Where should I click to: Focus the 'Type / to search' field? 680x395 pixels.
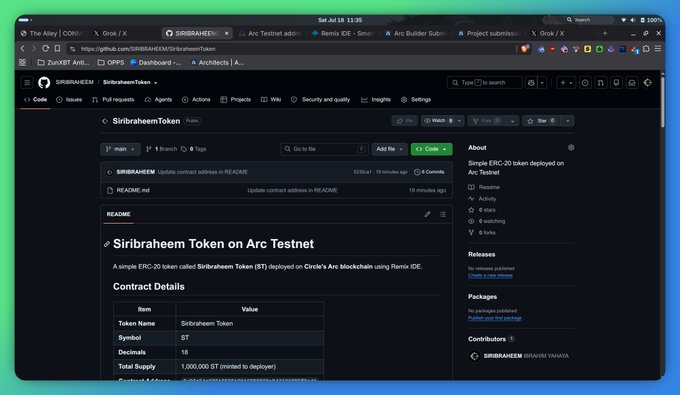pyautogui.click(x=484, y=82)
